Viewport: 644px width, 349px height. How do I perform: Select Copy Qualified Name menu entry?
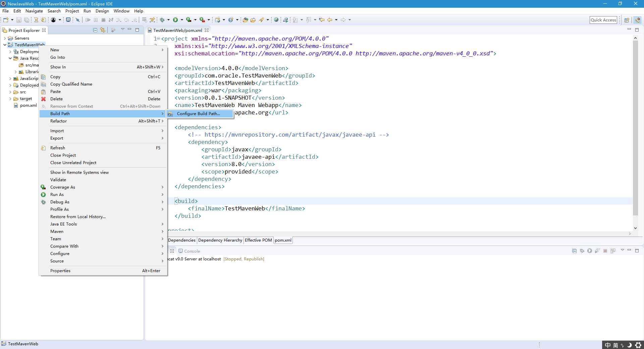click(x=103, y=84)
